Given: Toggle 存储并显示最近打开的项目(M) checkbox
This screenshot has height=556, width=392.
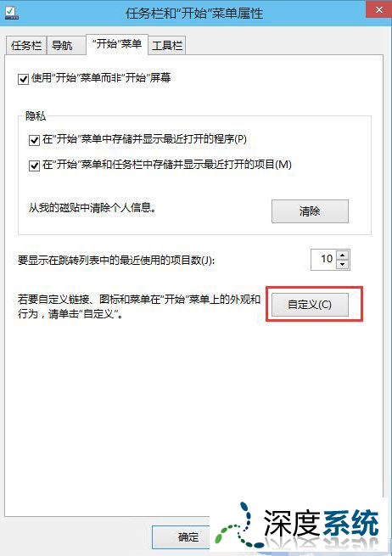Looking at the screenshot, I should click(x=34, y=166).
